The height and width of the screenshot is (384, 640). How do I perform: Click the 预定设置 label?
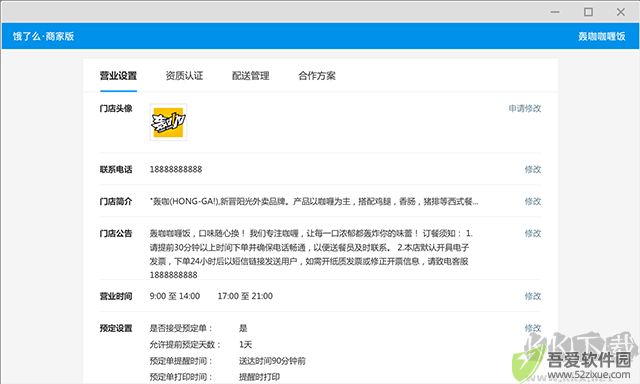(116, 328)
